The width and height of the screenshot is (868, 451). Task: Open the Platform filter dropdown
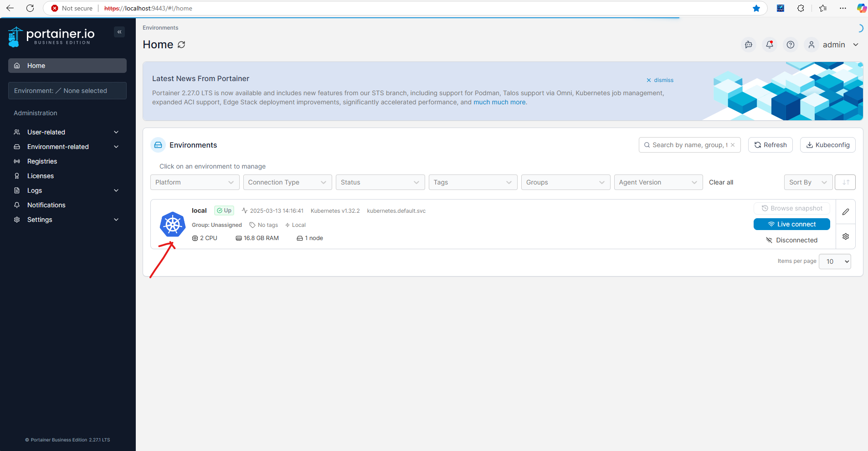coord(195,182)
